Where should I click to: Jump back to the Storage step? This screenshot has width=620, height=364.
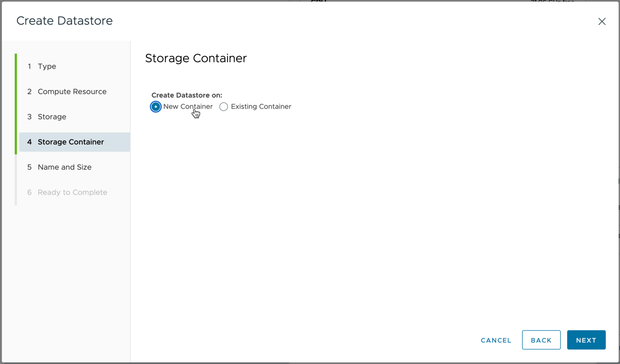pyautogui.click(x=52, y=117)
